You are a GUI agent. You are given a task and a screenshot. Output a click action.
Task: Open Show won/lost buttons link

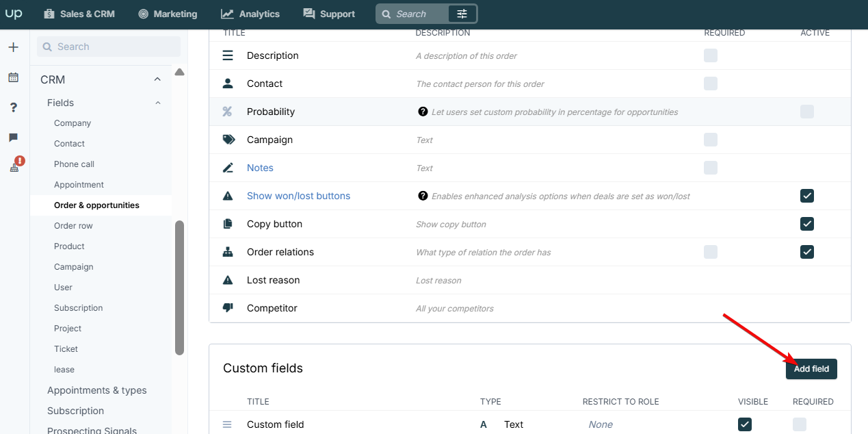pos(298,196)
